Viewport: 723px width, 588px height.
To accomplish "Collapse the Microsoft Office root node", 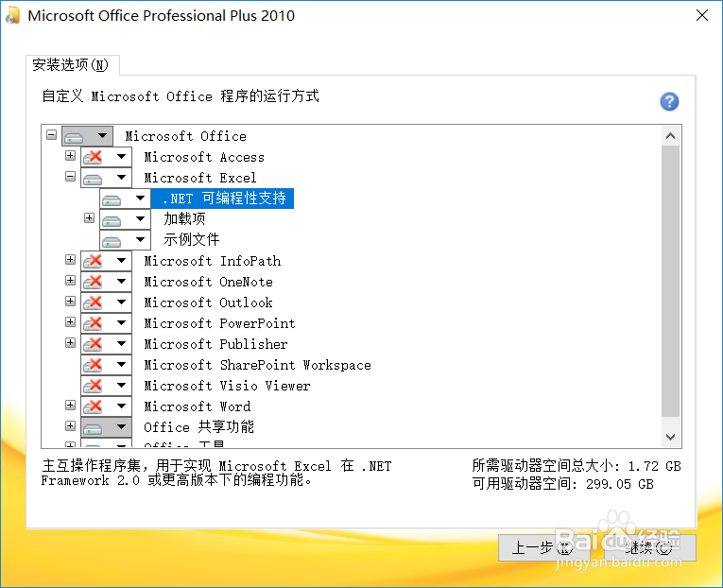I will [52, 134].
